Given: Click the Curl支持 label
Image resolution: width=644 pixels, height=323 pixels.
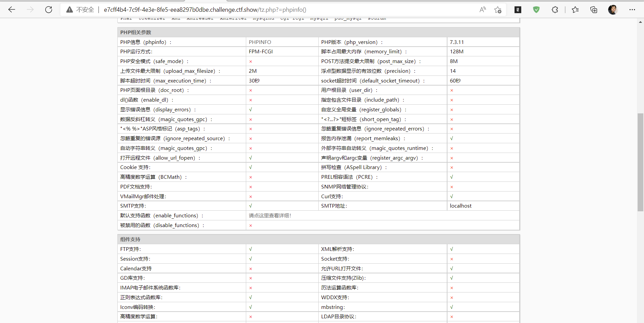Looking at the screenshot, I should click(x=332, y=197).
